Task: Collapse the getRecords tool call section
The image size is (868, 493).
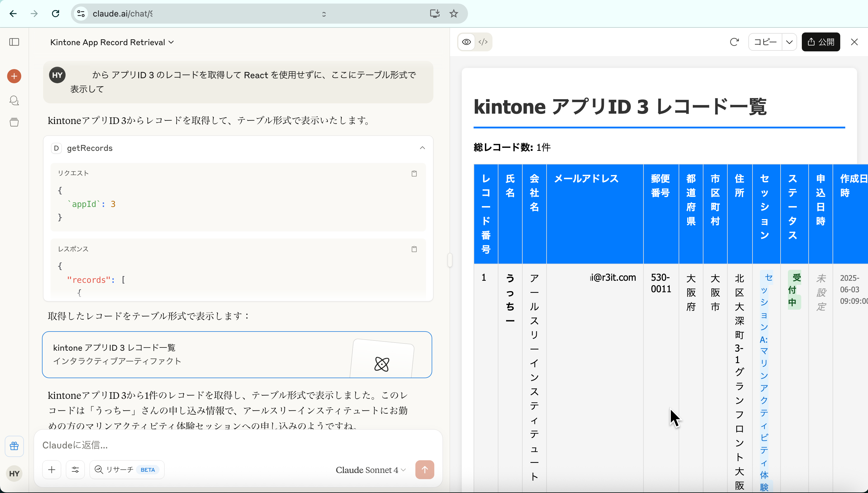Action: (422, 148)
